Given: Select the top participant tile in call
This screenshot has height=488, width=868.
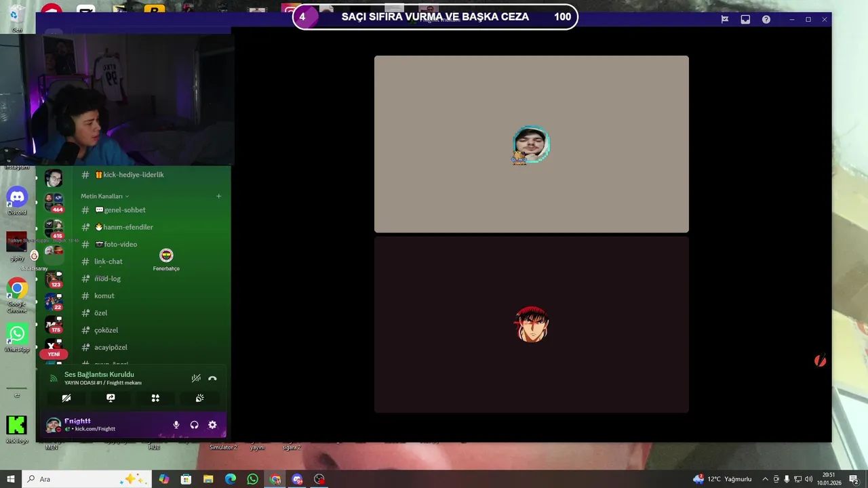Looking at the screenshot, I should point(532,144).
